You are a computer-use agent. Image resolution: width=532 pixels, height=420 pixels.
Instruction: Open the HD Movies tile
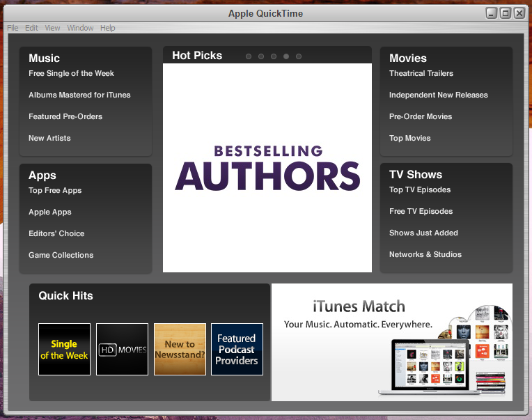click(x=122, y=349)
